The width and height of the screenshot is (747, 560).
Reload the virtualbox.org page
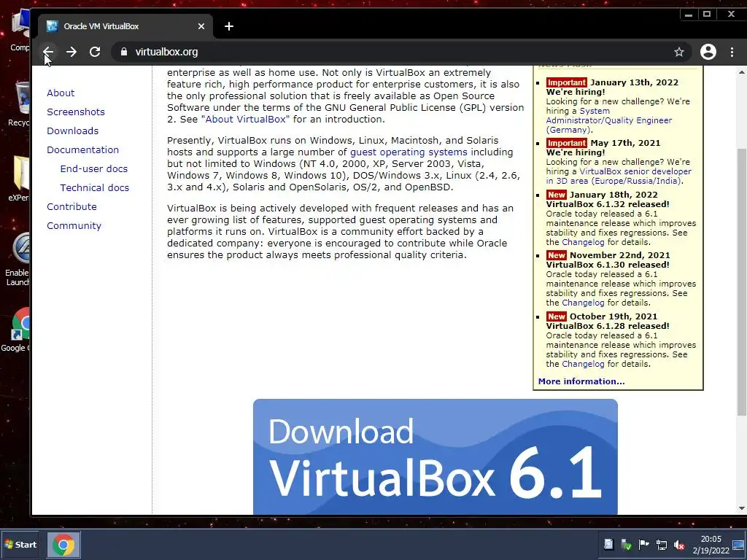point(95,52)
